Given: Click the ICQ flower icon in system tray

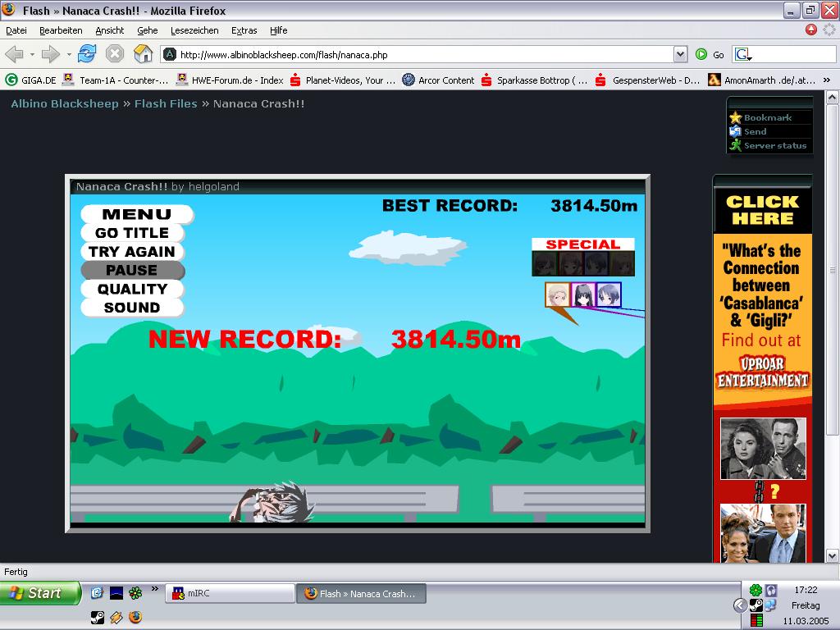Looking at the screenshot, I should 756,591.
